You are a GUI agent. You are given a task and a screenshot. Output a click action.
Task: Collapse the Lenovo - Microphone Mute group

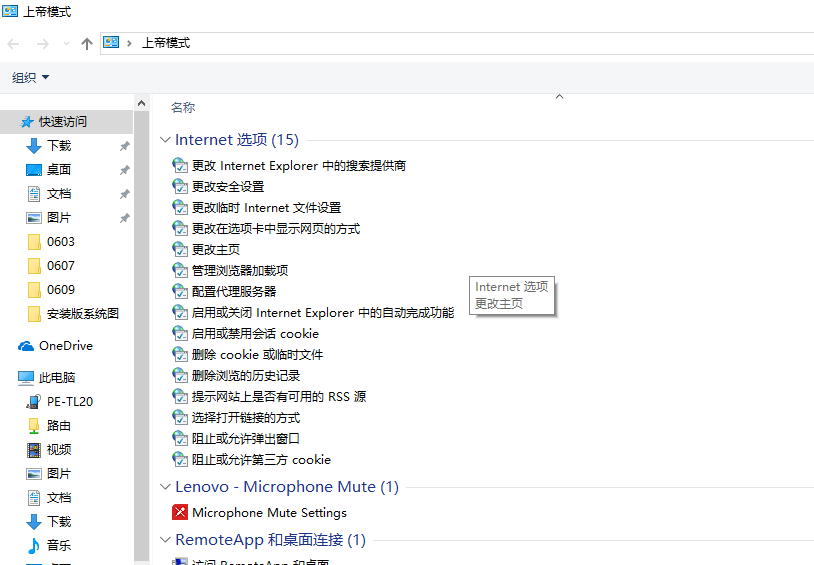point(165,487)
